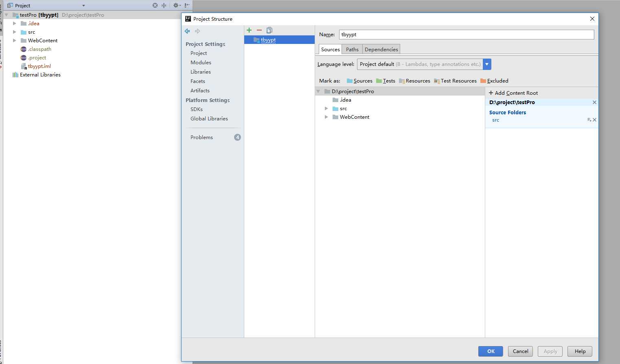Image resolution: width=620 pixels, height=364 pixels.
Task: Mark selected folder as Resources
Action: (x=414, y=81)
